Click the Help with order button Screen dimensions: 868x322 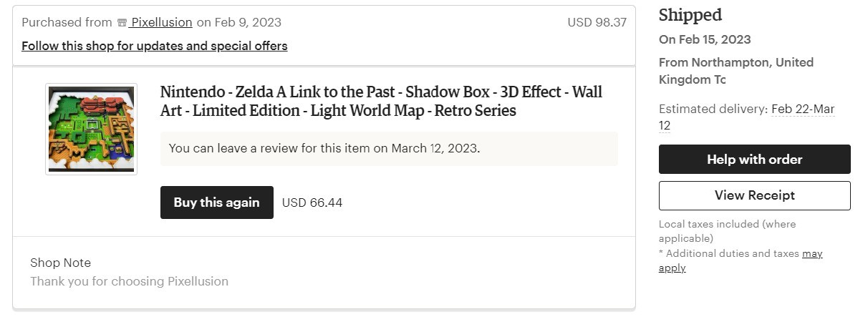754,159
